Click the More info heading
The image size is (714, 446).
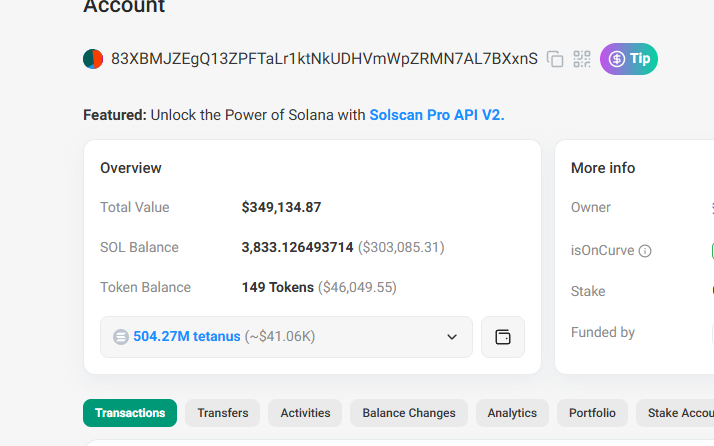pyautogui.click(x=603, y=168)
